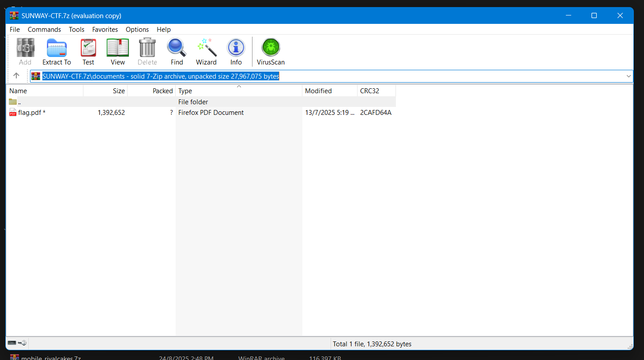This screenshot has width=644, height=360.
Task: Minimize the WinRAR window
Action: tap(569, 15)
